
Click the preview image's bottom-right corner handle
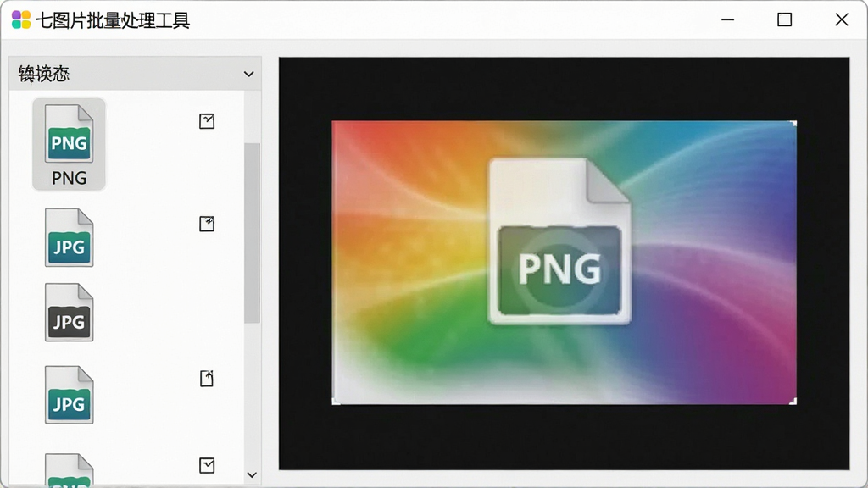[793, 401]
